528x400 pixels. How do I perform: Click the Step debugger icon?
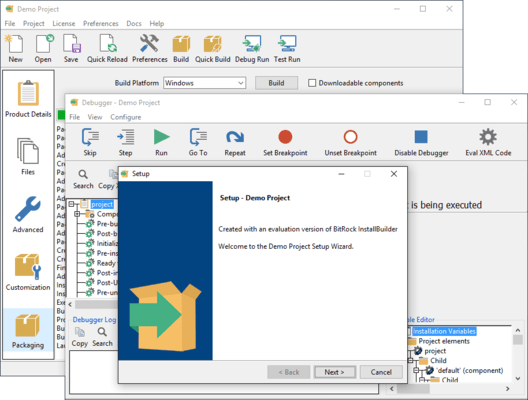click(125, 137)
